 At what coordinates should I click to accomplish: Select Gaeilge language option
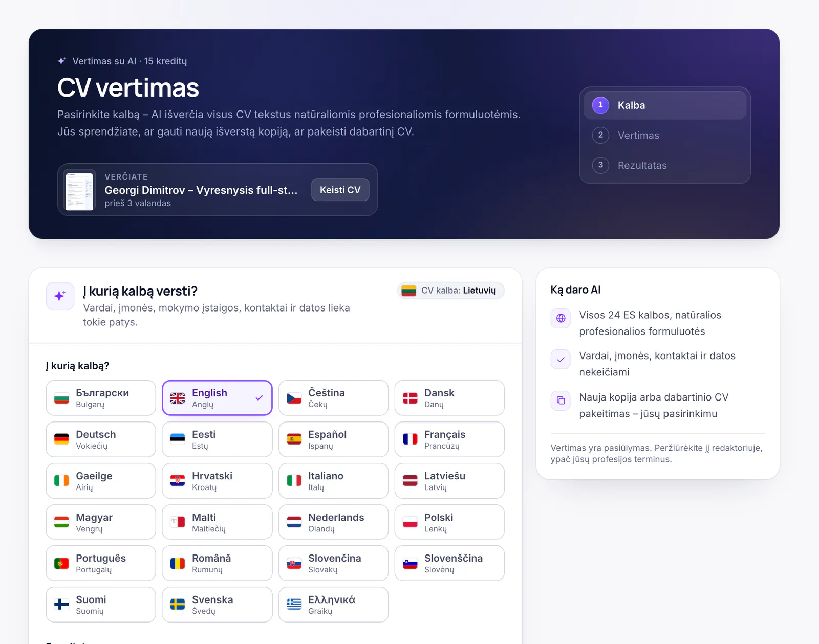(x=101, y=481)
